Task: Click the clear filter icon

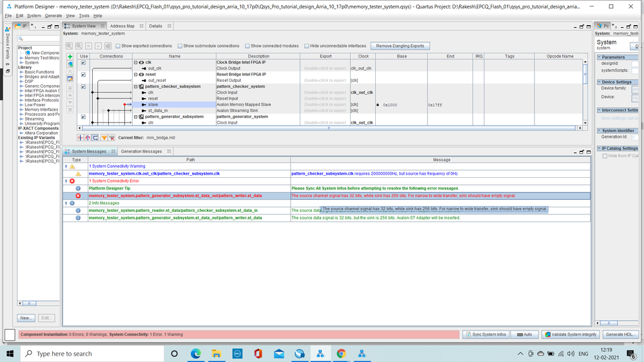Action: [x=112, y=138]
